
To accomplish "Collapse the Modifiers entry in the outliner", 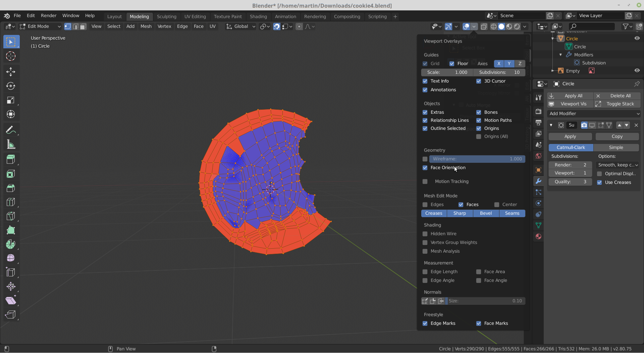I will tap(561, 54).
